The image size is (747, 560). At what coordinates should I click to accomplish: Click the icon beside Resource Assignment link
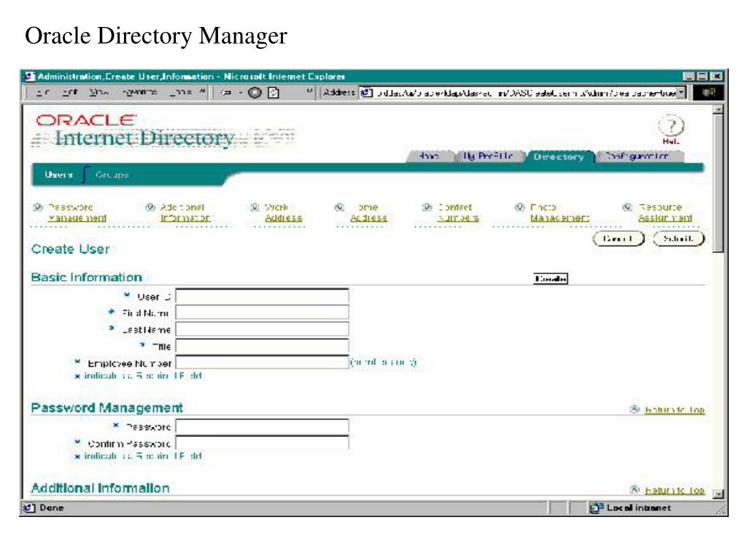[x=628, y=207]
